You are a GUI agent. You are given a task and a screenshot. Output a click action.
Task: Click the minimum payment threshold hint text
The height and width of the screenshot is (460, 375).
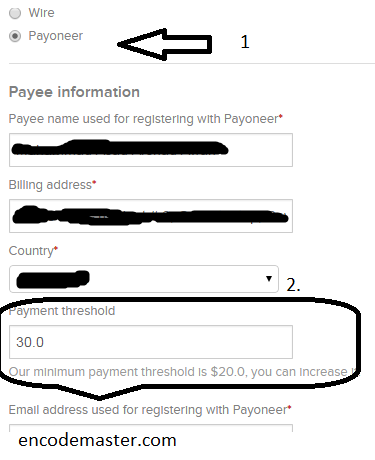182,372
